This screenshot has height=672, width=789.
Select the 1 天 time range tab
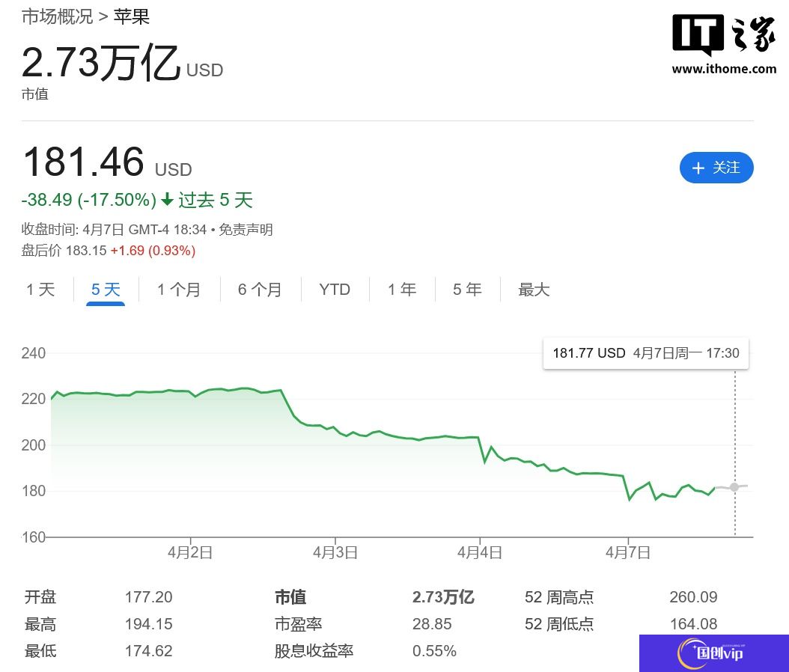[40, 290]
